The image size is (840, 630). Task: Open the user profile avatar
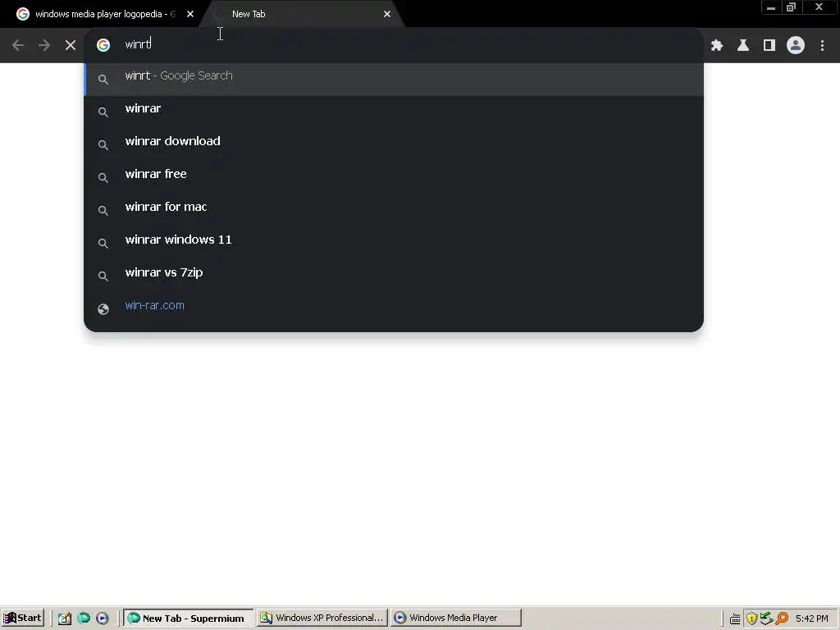tap(796, 46)
